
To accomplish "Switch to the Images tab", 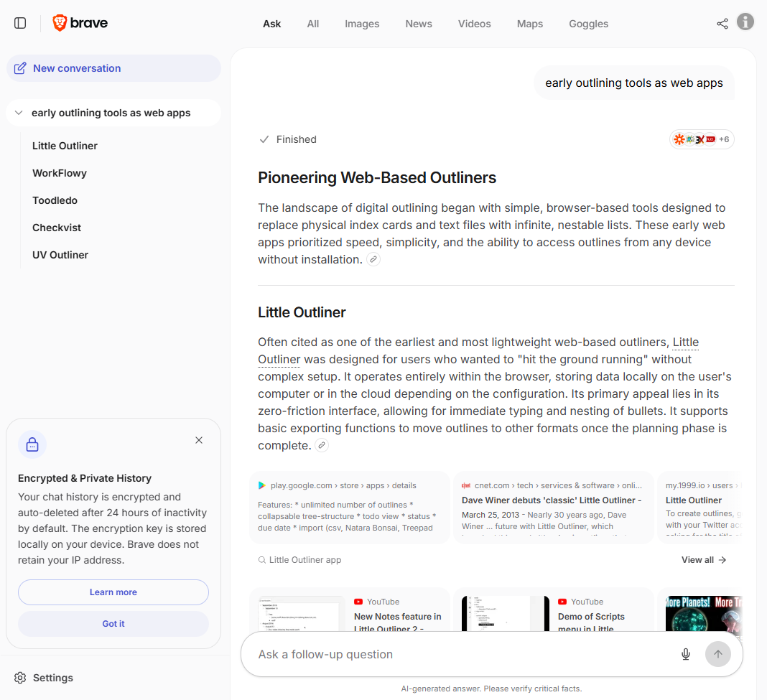I will click(x=362, y=24).
